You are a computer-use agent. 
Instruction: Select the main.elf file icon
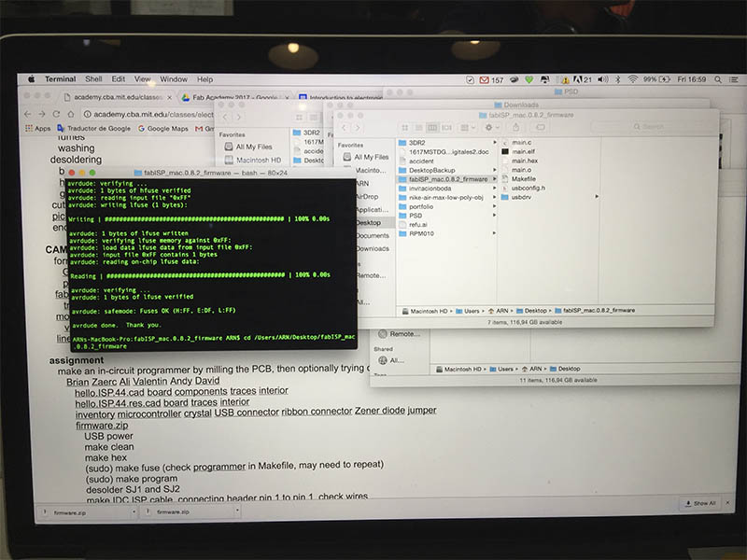(505, 151)
